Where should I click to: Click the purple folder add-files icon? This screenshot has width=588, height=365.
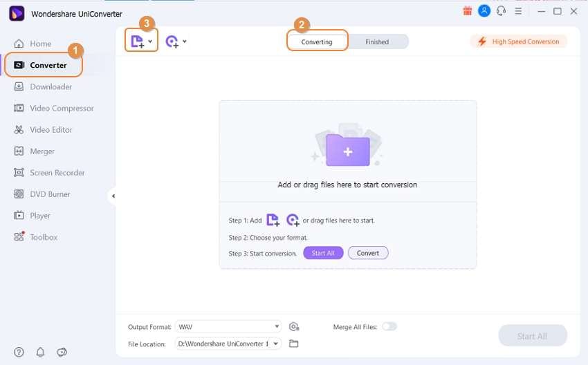[348, 150]
